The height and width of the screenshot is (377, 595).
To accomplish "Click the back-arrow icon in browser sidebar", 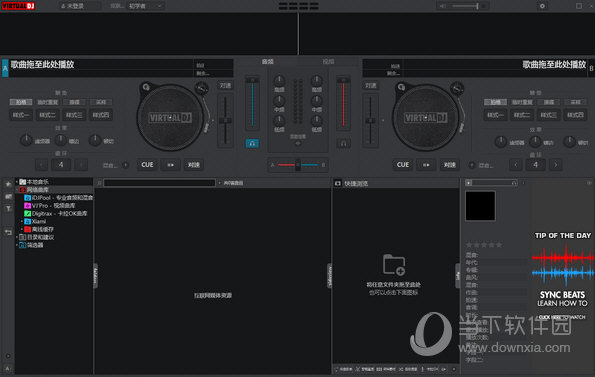I will point(8,232).
